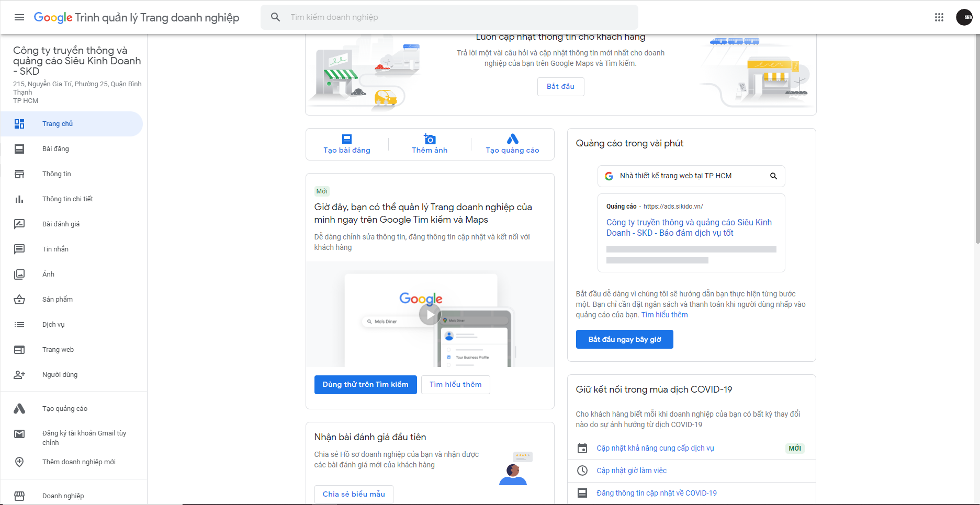The image size is (980, 505).
Task: Click the ad title link Công ty truyền thông
Action: click(x=689, y=228)
